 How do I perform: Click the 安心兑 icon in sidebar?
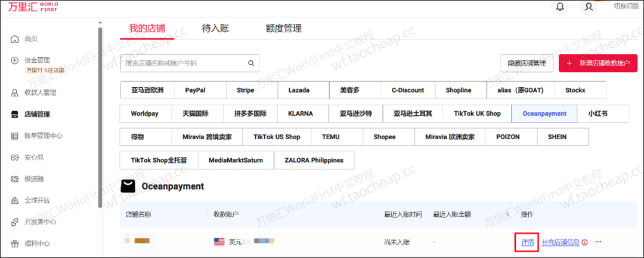point(15,157)
